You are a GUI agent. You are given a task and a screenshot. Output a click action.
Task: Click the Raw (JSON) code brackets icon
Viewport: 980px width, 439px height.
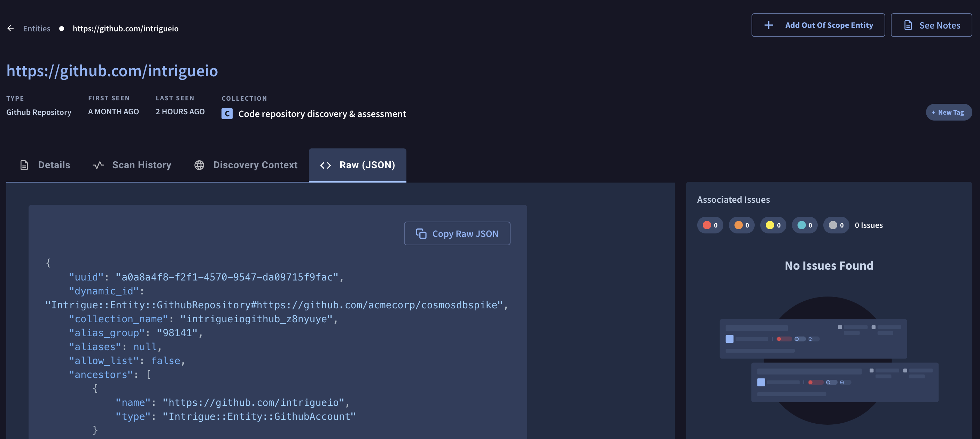326,165
